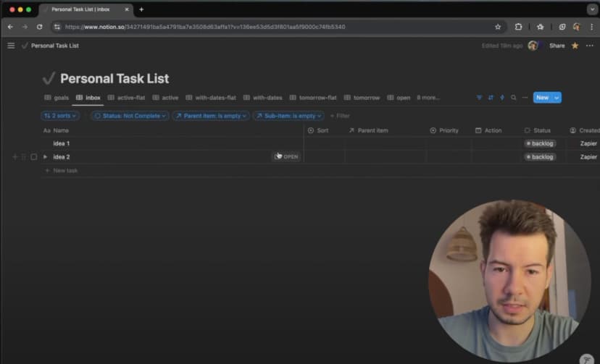Reload the Notion page
The width and height of the screenshot is (600, 364).
click(x=39, y=27)
